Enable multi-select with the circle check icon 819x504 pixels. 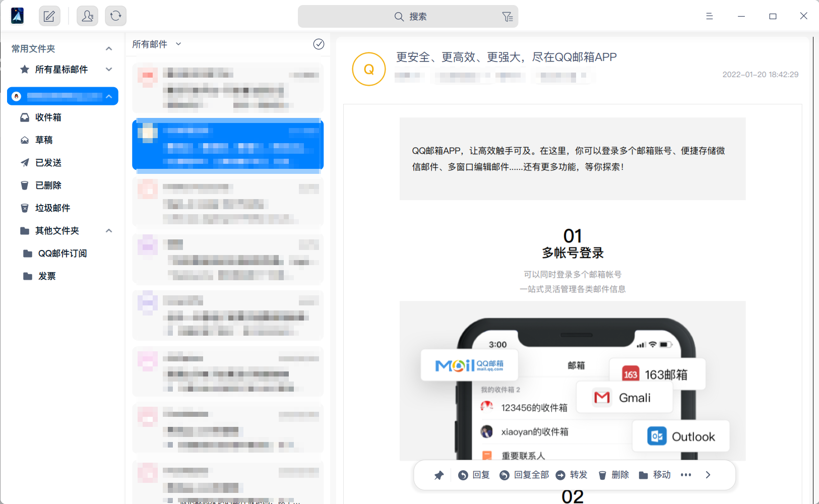point(319,44)
